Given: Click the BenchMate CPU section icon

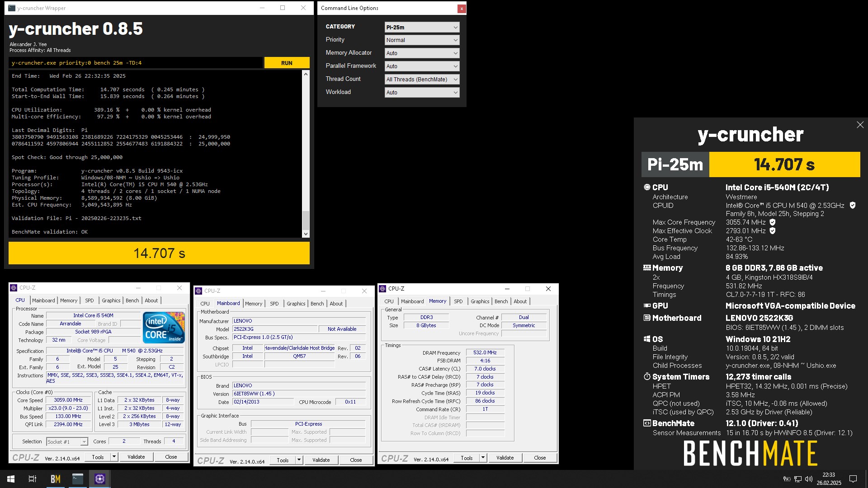Looking at the screenshot, I should pos(647,187).
